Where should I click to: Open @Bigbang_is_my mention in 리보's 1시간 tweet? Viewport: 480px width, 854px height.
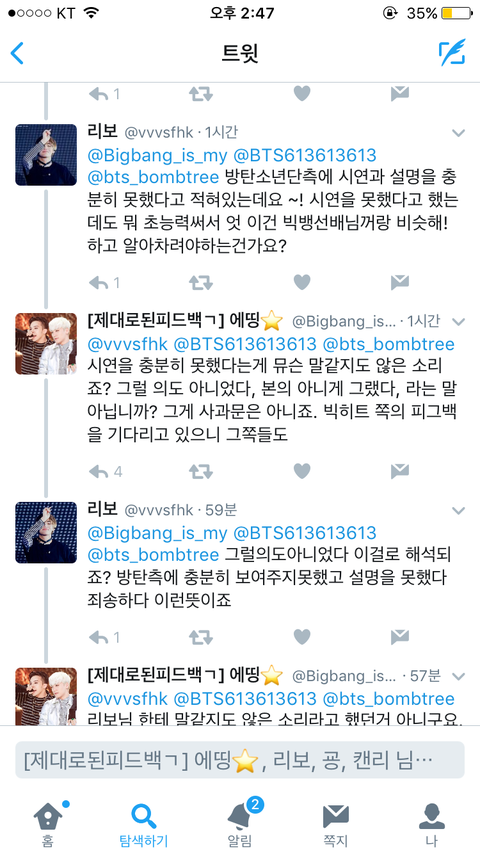[x=157, y=155]
